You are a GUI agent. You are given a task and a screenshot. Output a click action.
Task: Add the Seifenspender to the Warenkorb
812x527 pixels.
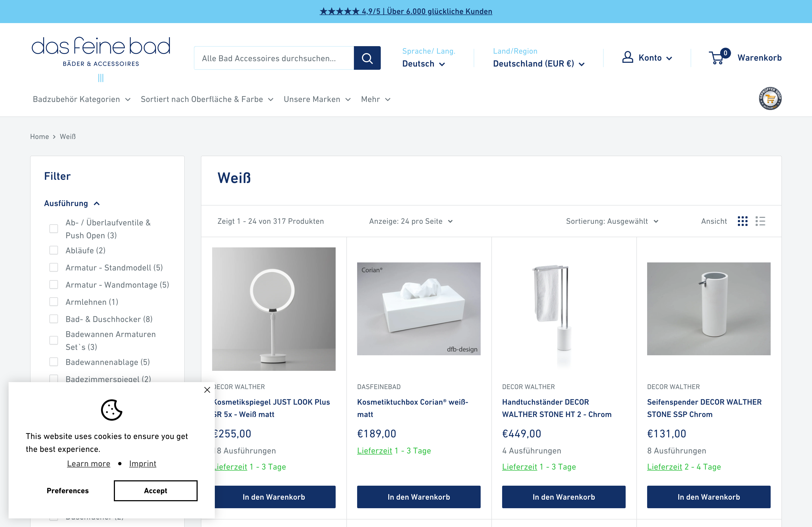(x=708, y=497)
